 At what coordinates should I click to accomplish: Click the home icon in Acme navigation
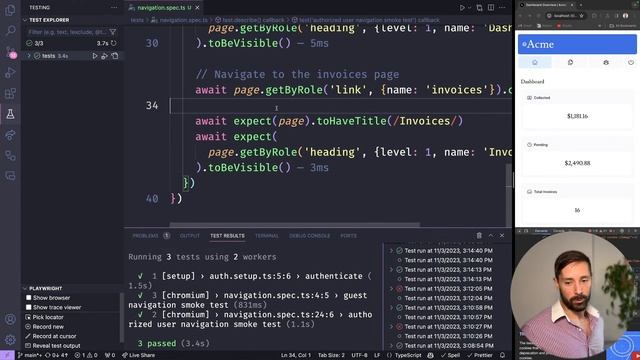click(x=535, y=62)
